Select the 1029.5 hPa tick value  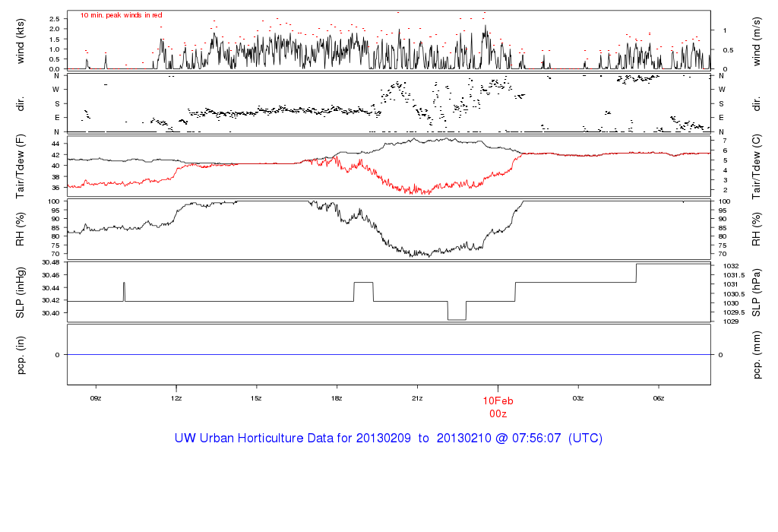click(x=734, y=312)
